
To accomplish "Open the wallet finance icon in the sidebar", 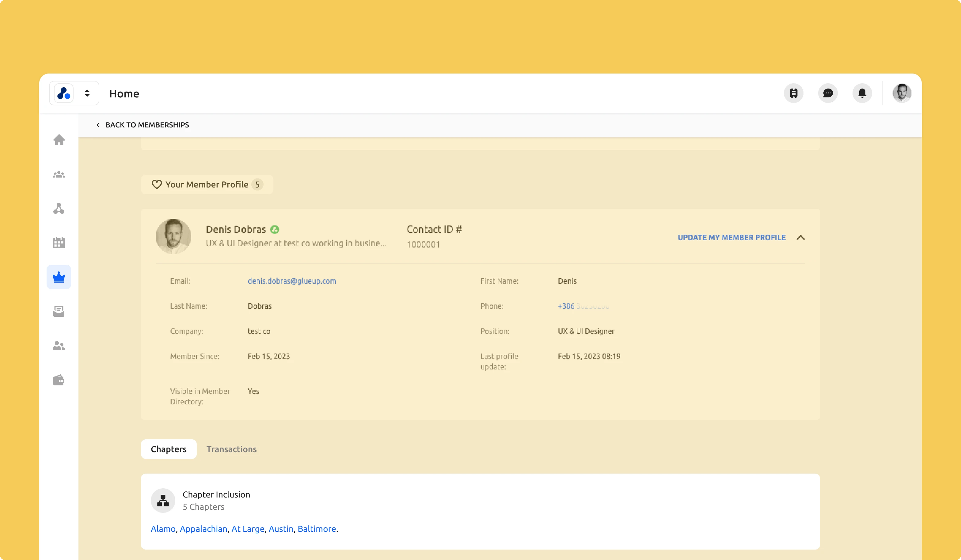I will tap(59, 380).
